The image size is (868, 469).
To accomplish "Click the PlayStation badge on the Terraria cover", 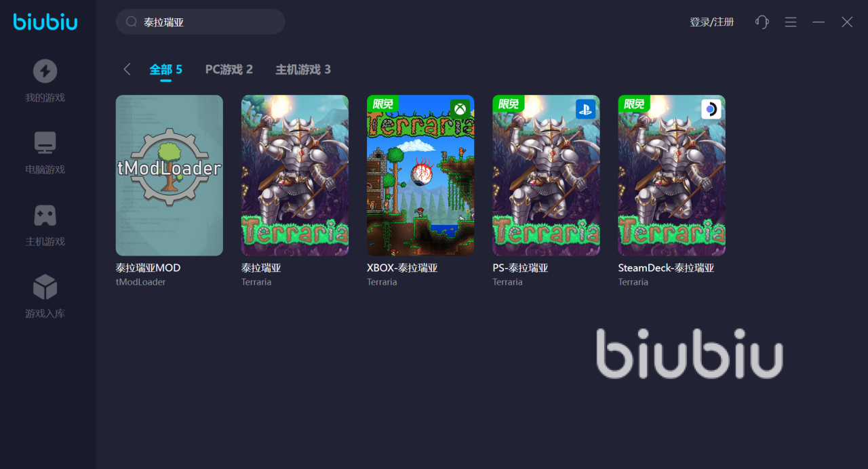I will pos(586,108).
